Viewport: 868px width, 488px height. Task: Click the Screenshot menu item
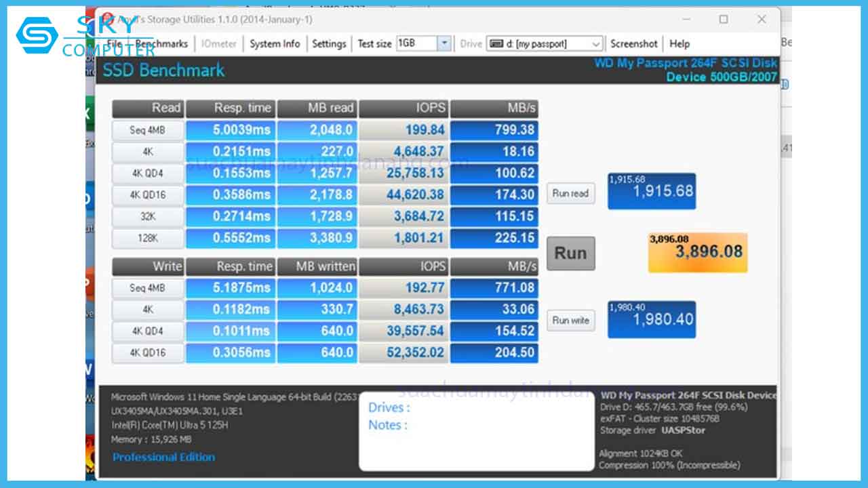(634, 43)
